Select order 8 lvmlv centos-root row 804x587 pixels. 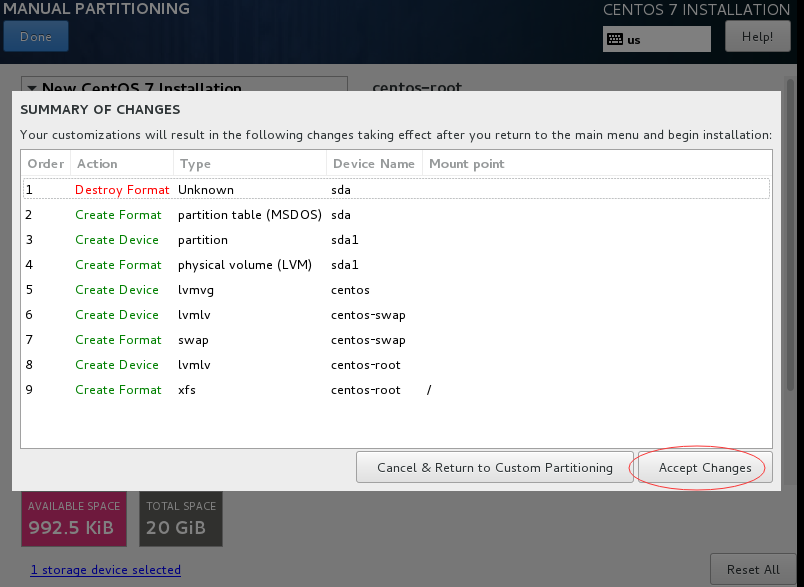(396, 365)
